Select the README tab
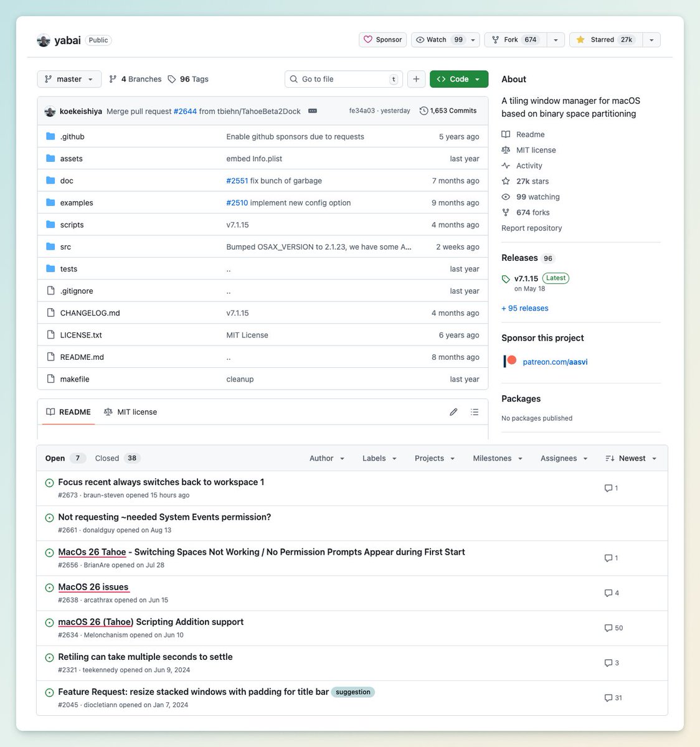700x747 pixels. point(69,412)
